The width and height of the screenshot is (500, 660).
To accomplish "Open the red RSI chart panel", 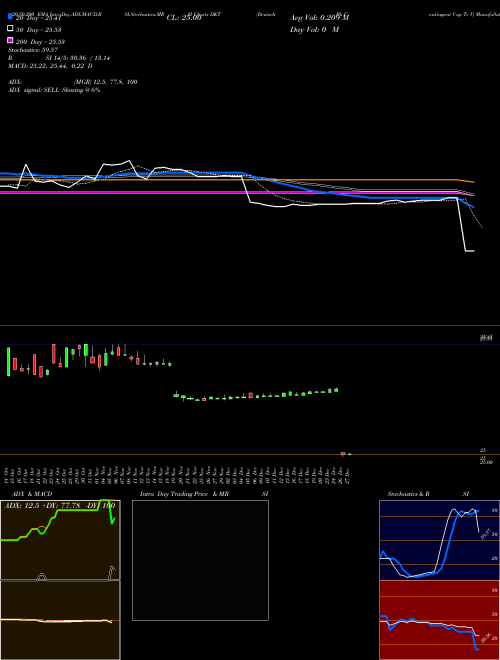I will click(439, 620).
